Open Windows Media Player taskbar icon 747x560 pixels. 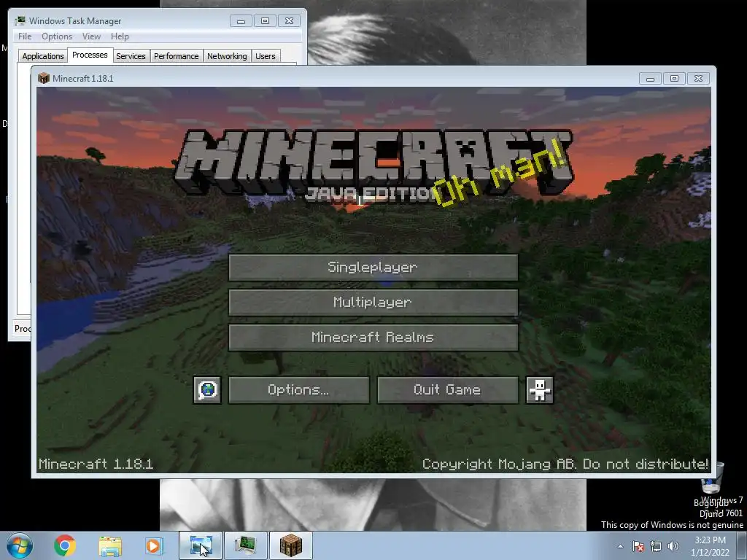(154, 545)
